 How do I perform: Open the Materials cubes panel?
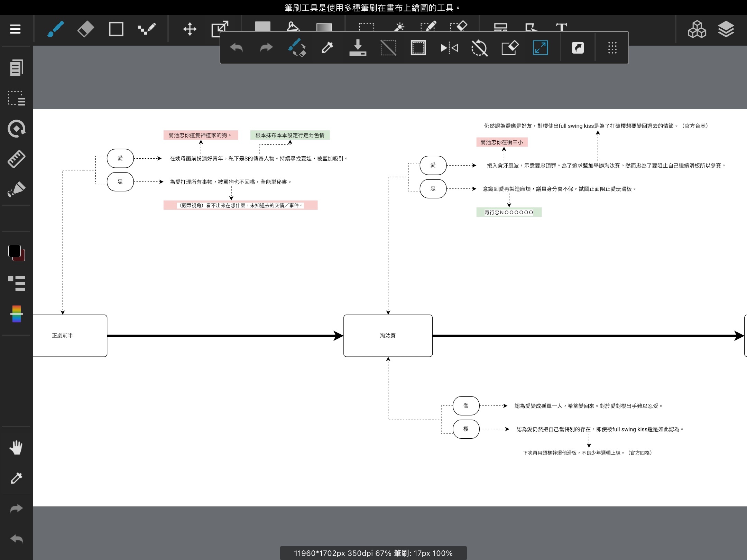tap(697, 29)
